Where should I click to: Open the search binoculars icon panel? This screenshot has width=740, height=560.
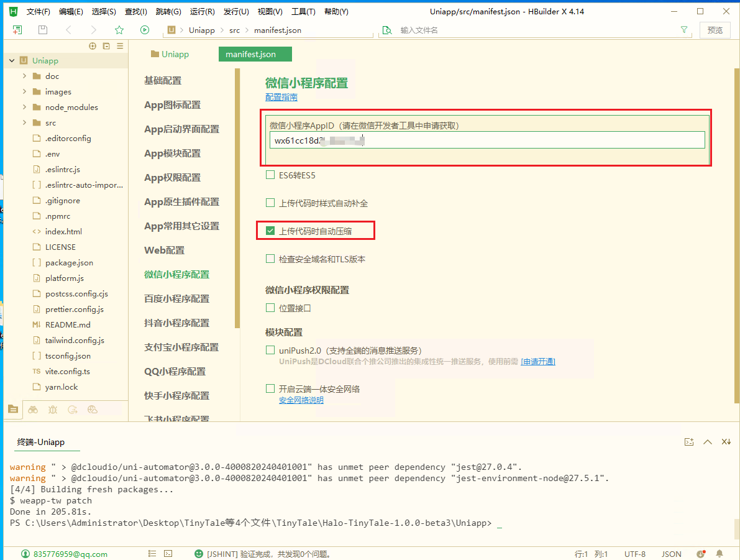(33, 410)
